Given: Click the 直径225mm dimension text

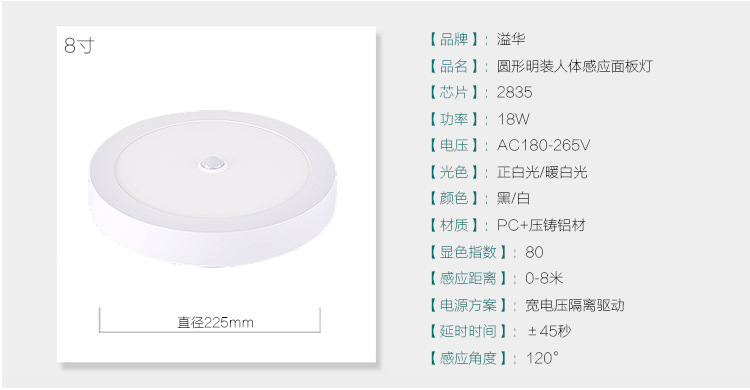Looking at the screenshot, I should (215, 323).
